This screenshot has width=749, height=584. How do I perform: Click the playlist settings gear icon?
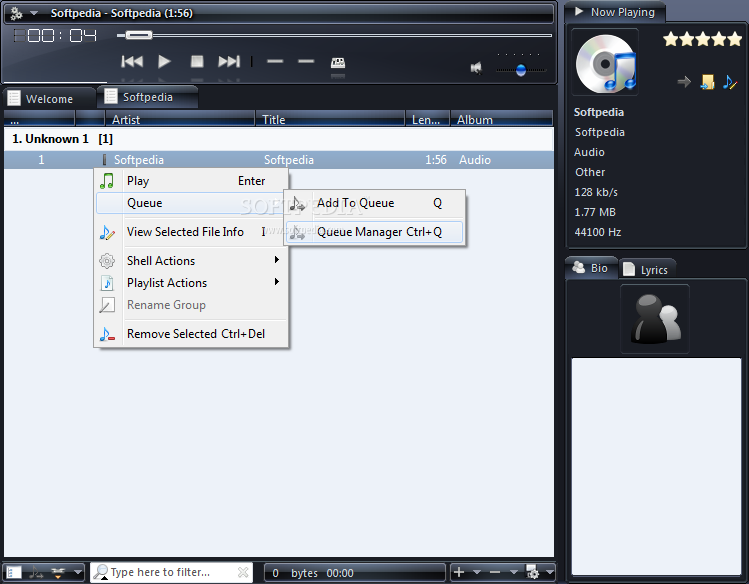click(x=532, y=572)
